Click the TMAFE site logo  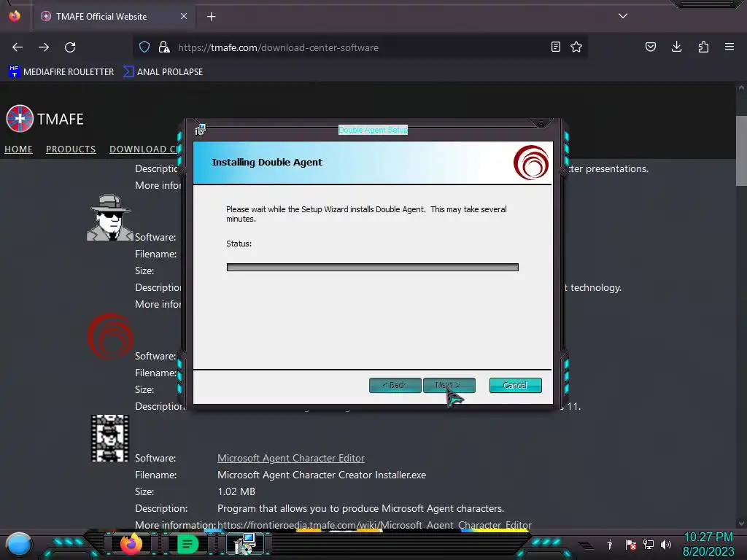point(44,119)
